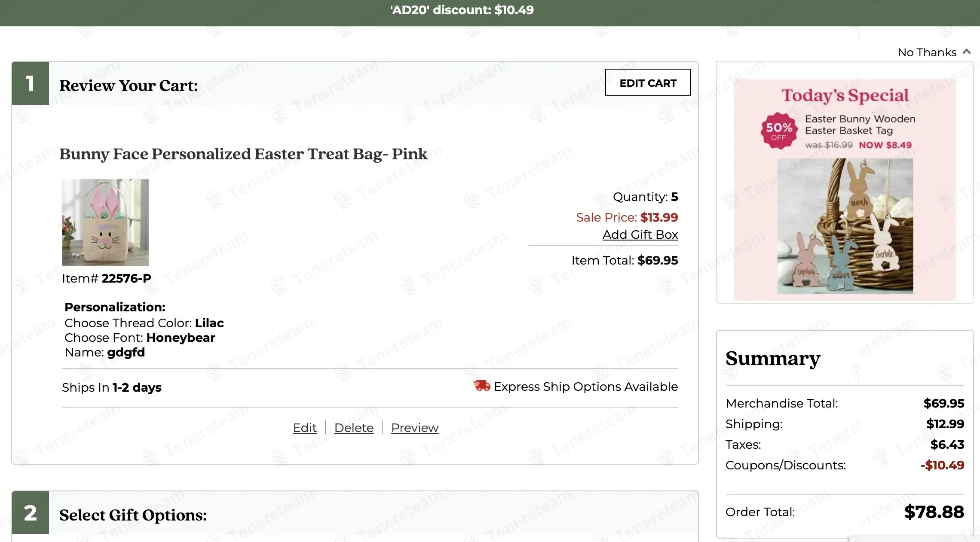View Express Ship Options Available

click(x=585, y=387)
